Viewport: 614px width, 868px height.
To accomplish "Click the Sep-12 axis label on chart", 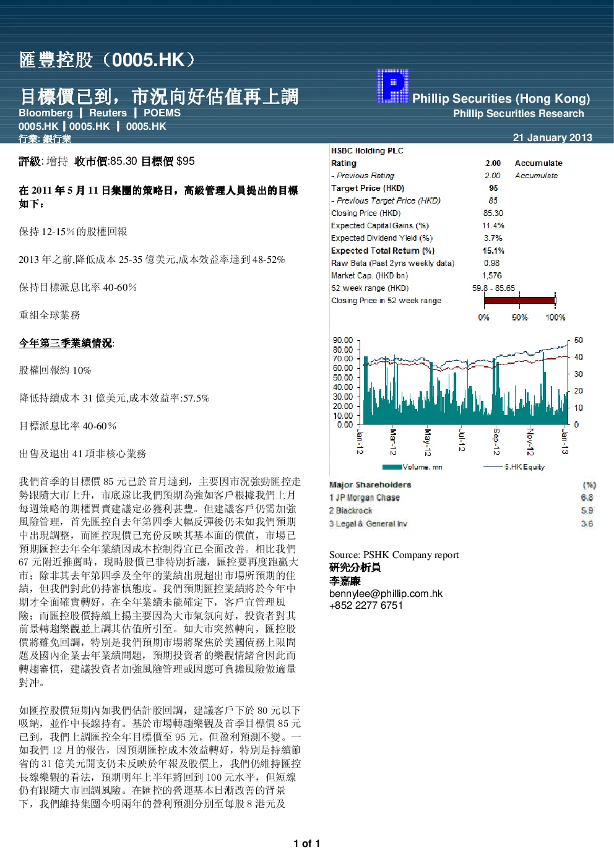I will click(496, 442).
